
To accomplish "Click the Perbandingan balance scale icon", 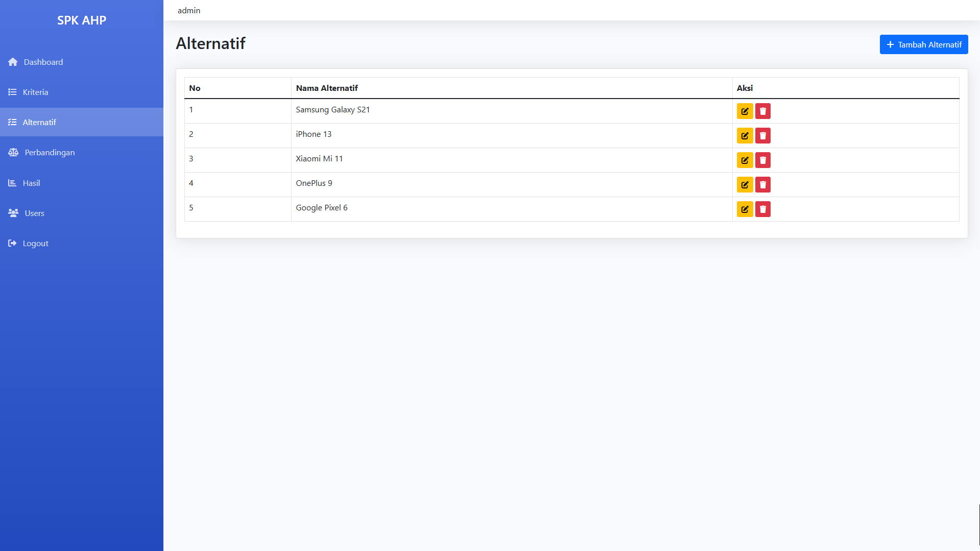I will tap(13, 152).
